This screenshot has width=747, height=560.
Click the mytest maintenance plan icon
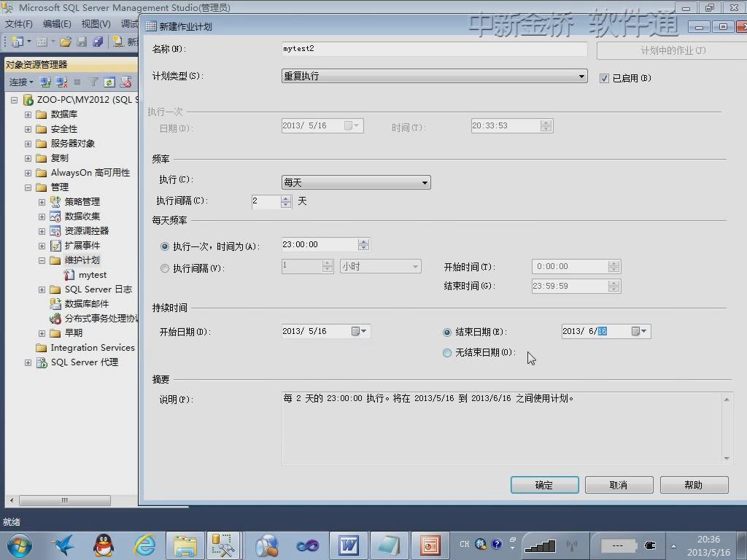click(x=69, y=275)
